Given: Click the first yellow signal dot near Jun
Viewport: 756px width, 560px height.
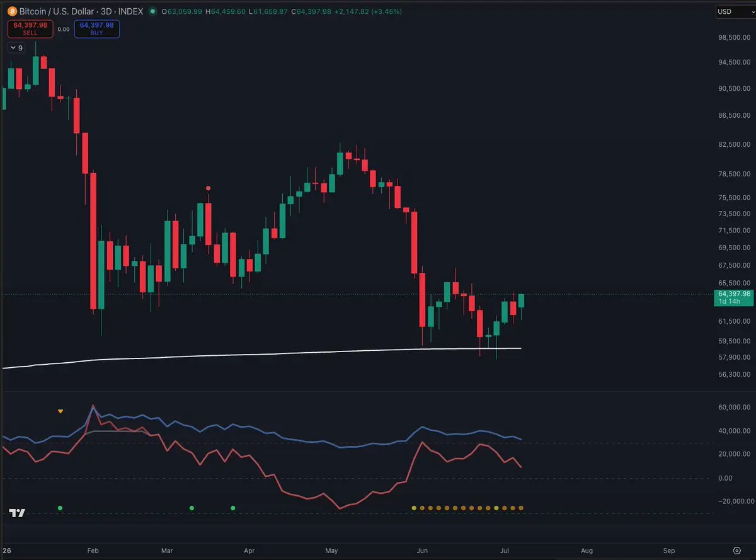Looking at the screenshot, I should point(414,508).
